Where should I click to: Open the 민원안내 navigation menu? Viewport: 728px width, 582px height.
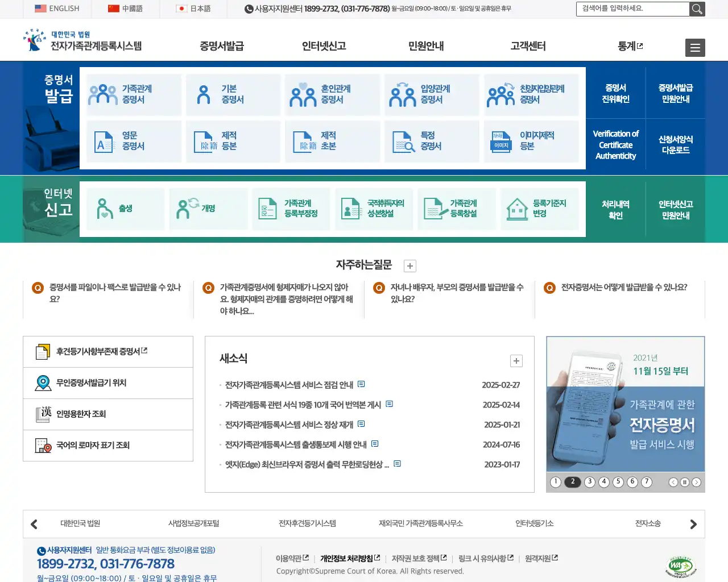(x=425, y=47)
